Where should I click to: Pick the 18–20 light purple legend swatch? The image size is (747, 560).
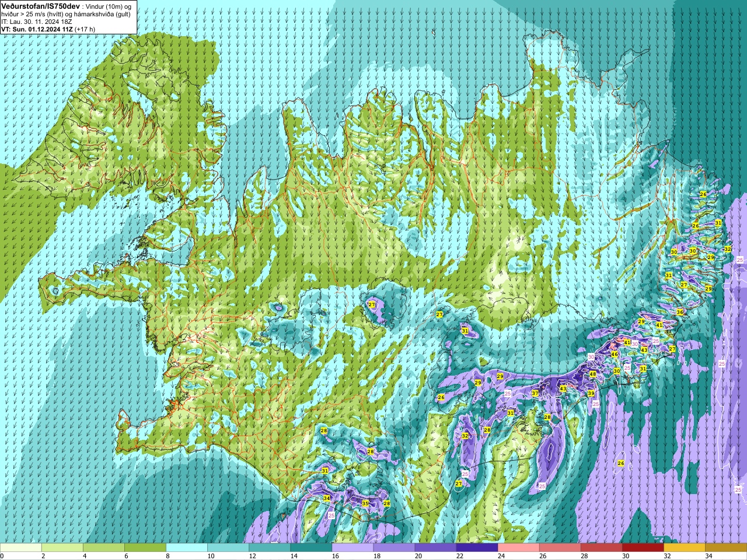click(394, 548)
